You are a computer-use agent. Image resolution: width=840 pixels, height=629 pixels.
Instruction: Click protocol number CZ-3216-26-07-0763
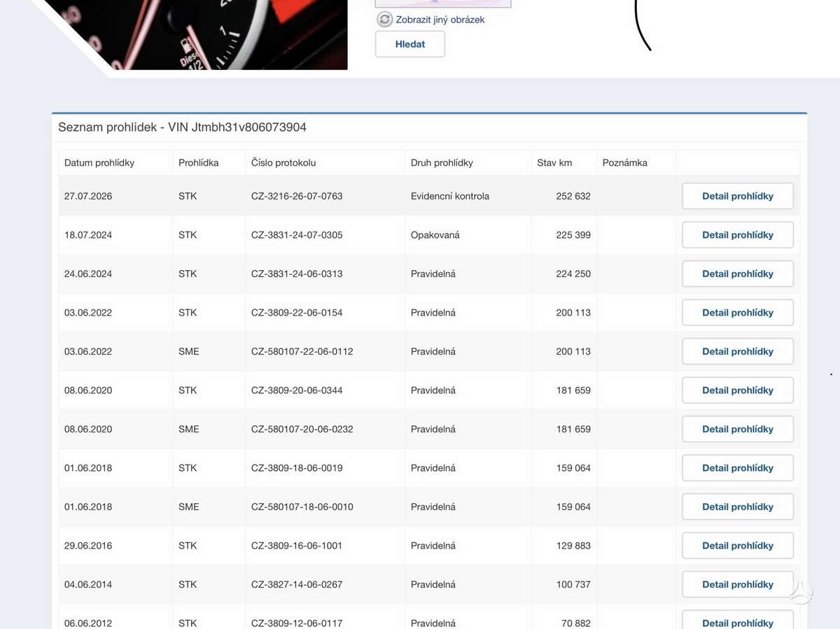pyautogui.click(x=297, y=196)
